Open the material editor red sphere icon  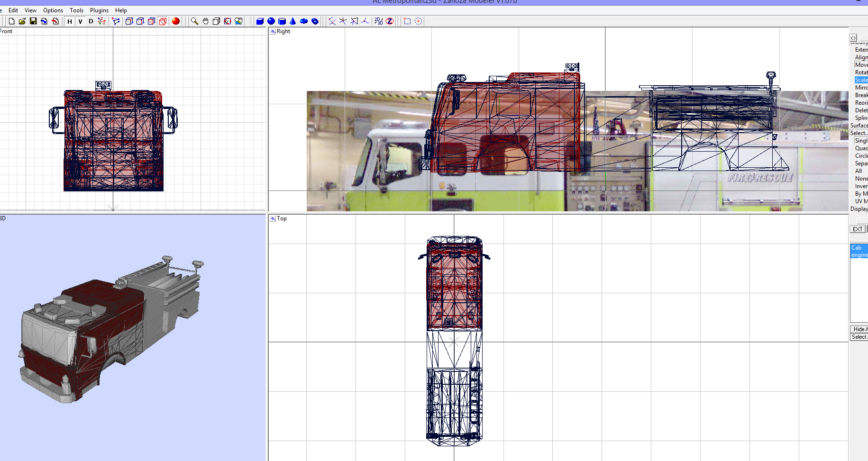[175, 21]
